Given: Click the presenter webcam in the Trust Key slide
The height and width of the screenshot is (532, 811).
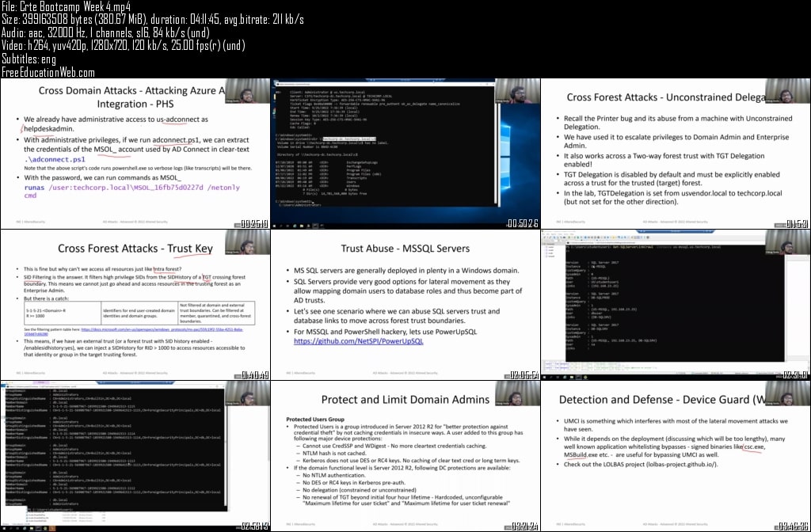Looking at the screenshot, I should [x=247, y=242].
